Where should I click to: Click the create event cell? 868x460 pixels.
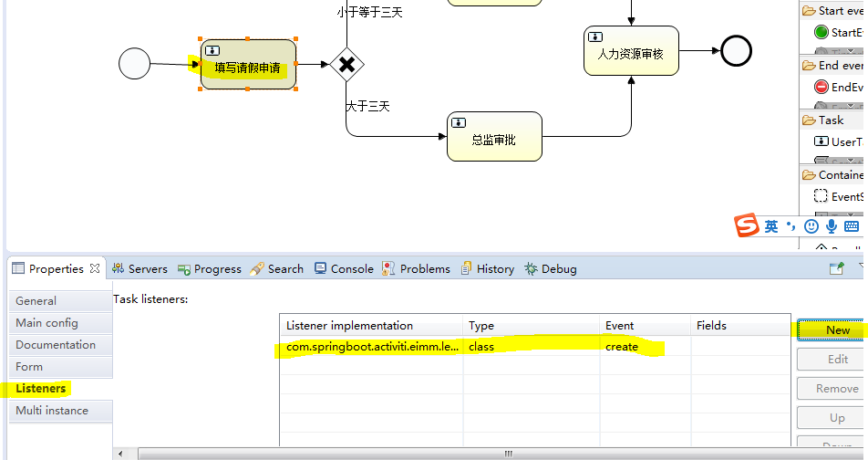coord(645,347)
